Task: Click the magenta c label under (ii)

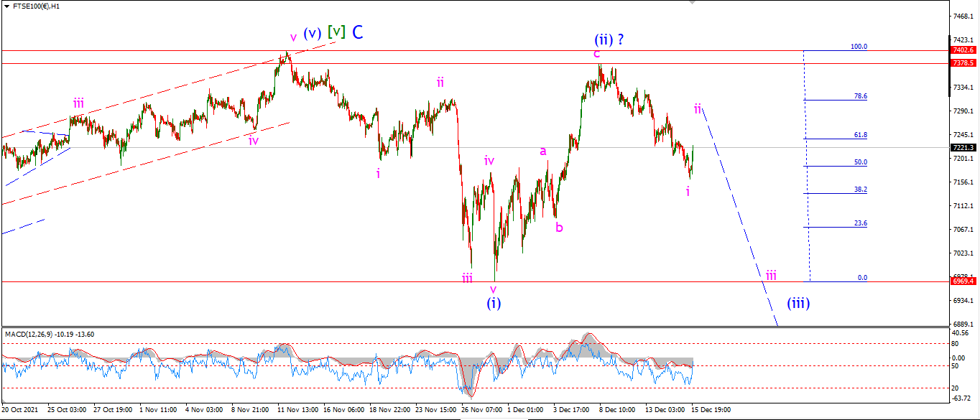Action: tap(596, 54)
